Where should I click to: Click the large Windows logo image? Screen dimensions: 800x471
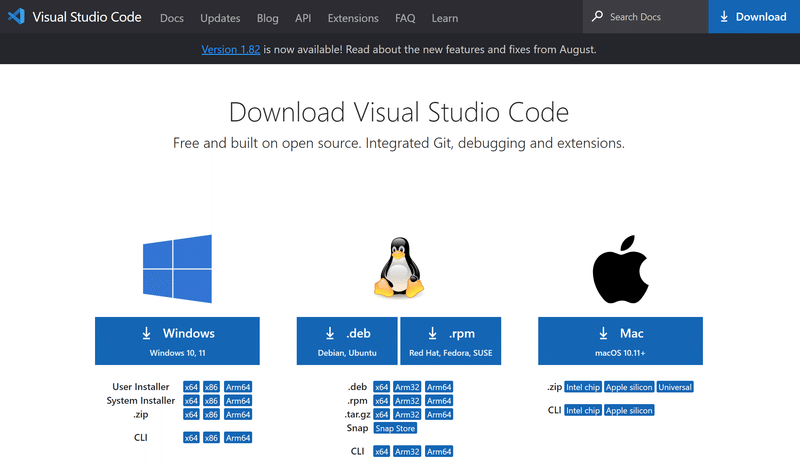177,269
